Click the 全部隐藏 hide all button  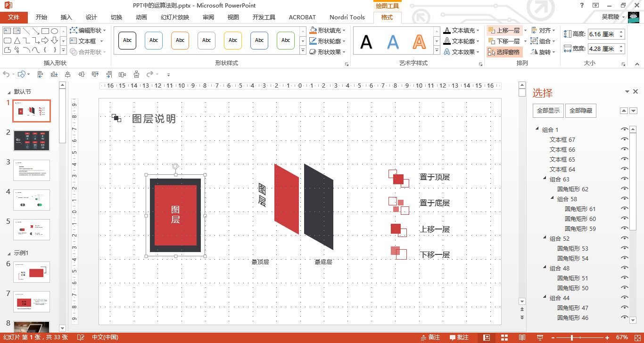tap(580, 111)
